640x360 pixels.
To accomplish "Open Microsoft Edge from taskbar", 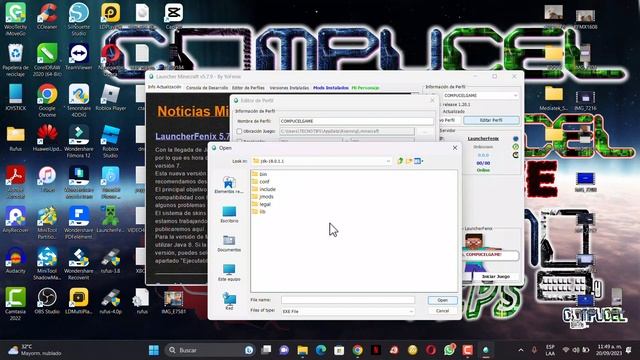I will pyautogui.click(x=321, y=350).
